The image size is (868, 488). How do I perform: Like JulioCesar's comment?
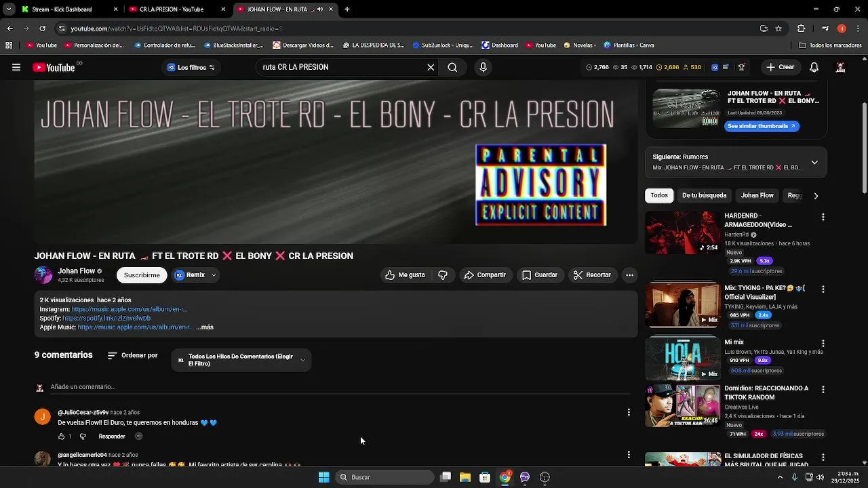pyautogui.click(x=61, y=436)
